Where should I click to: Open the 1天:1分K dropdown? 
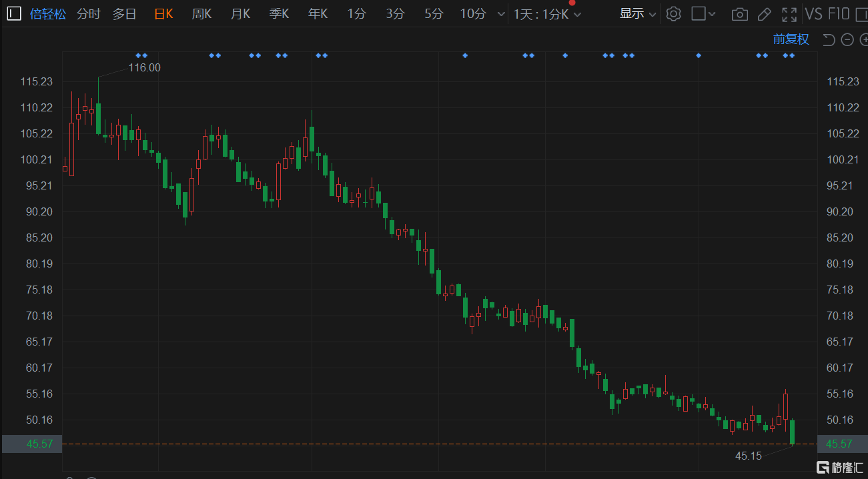(x=547, y=14)
